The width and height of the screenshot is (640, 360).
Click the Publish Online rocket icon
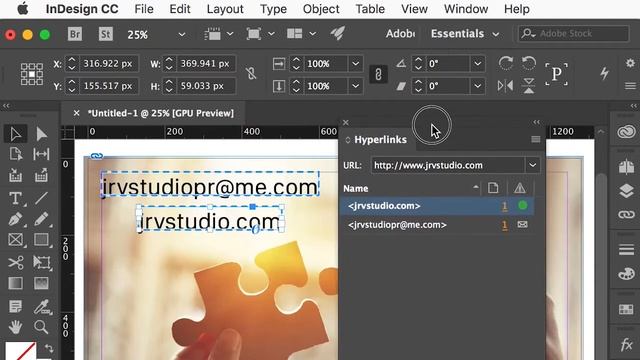coord(338,33)
